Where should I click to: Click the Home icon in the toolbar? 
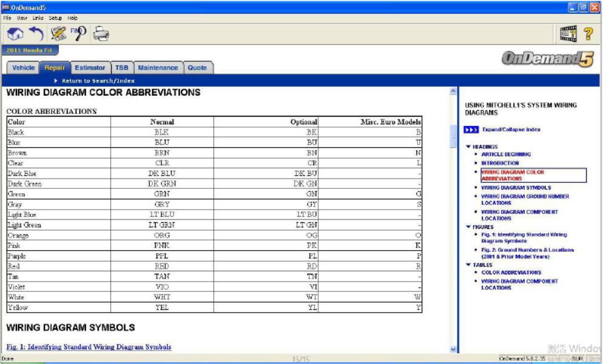(x=15, y=34)
